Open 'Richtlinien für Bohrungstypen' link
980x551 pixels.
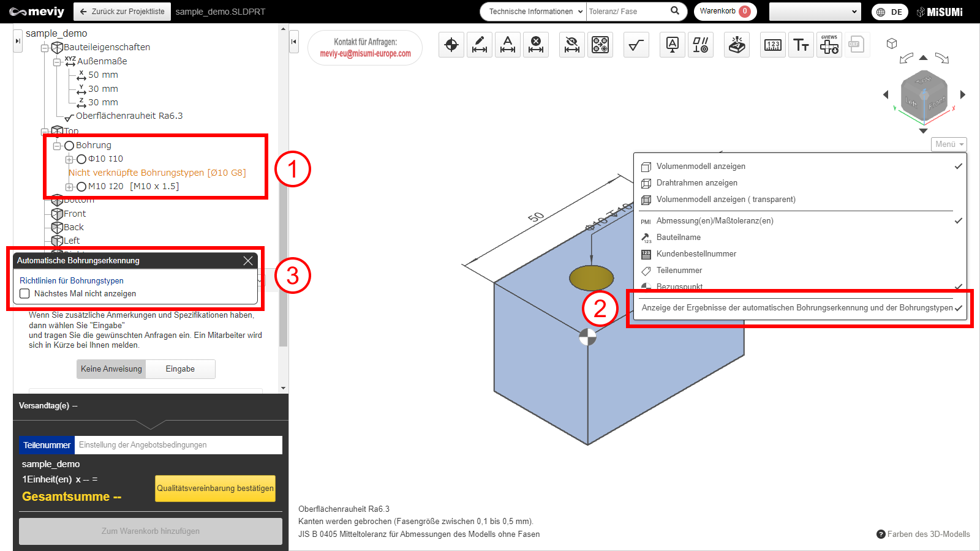coord(72,281)
